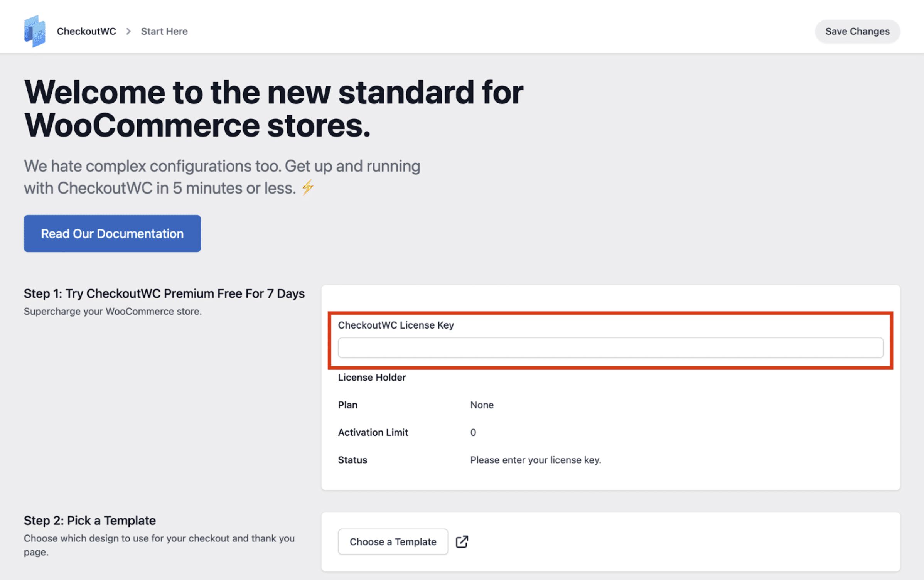Focus the CheckoutWC License Key input field
Viewport: 924px width, 580px height.
(610, 348)
